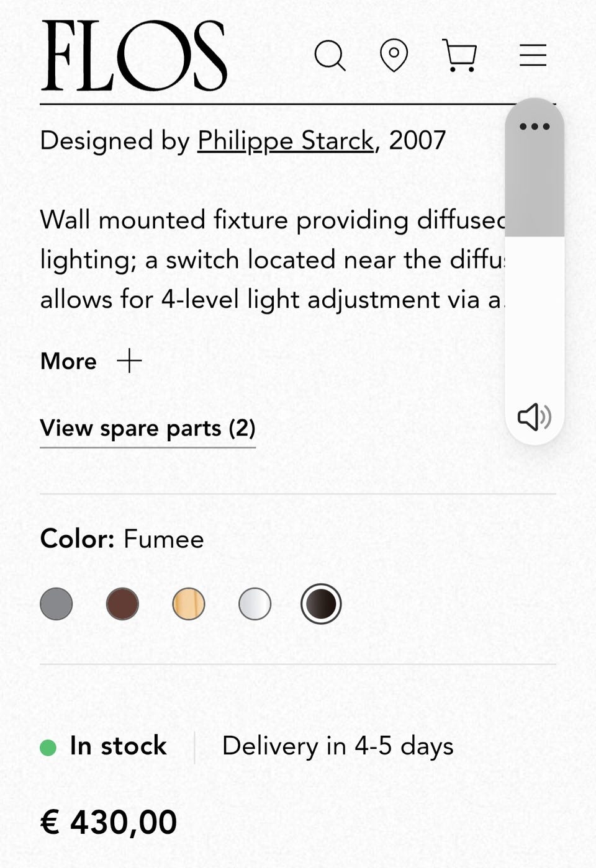Open the store locator pin icon
596x868 pixels.
tap(394, 56)
